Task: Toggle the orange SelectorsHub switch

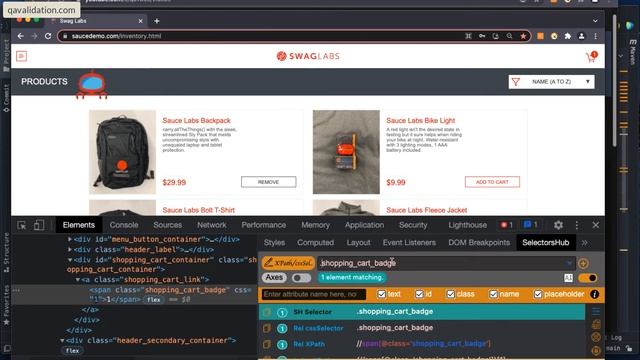Action: click(x=588, y=278)
